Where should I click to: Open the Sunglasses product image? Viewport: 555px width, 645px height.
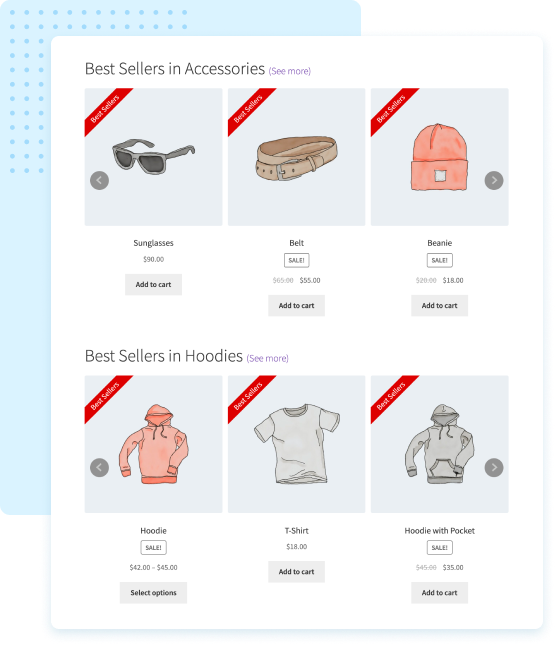coord(153,157)
